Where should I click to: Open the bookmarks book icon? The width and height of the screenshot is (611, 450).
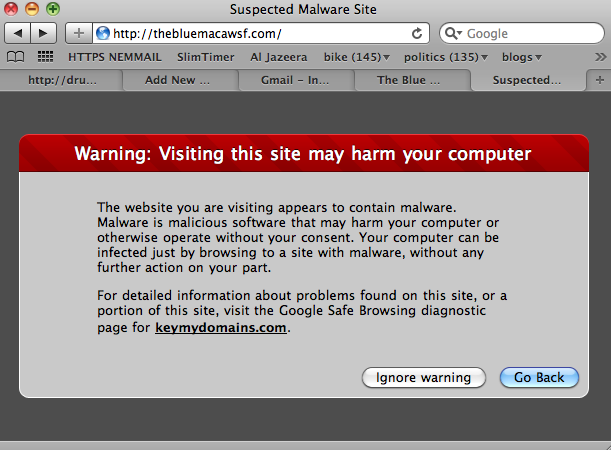click(16, 57)
